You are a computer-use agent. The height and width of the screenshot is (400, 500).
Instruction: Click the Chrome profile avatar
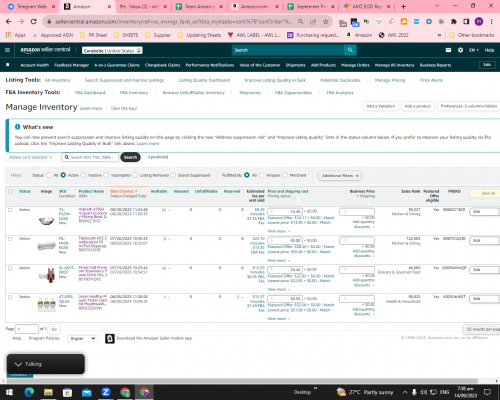pos(479,22)
